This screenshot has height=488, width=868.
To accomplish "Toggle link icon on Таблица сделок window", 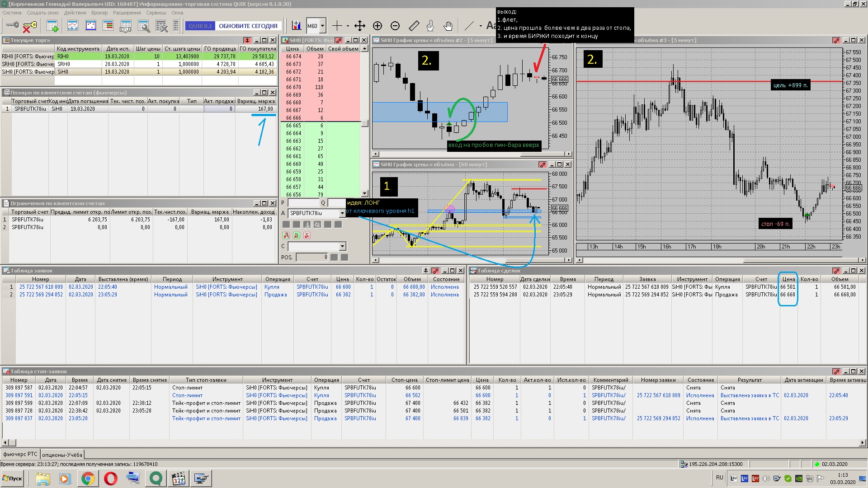I will coord(836,271).
